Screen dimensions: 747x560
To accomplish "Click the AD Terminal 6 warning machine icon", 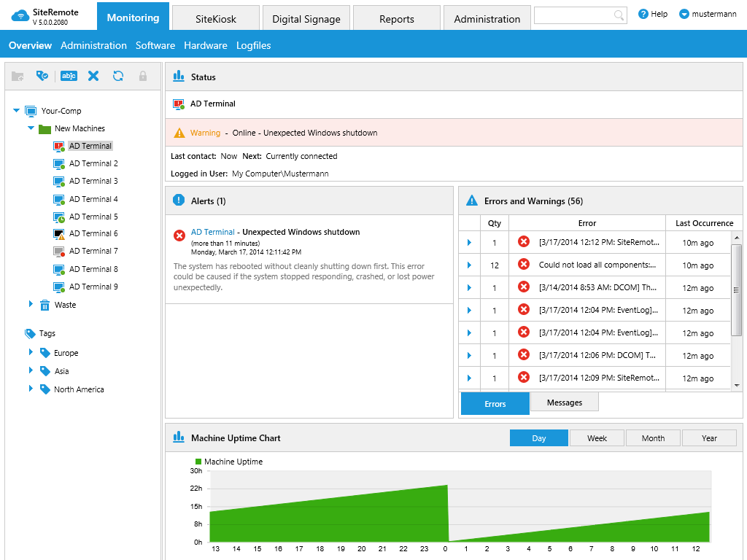I will click(x=60, y=234).
